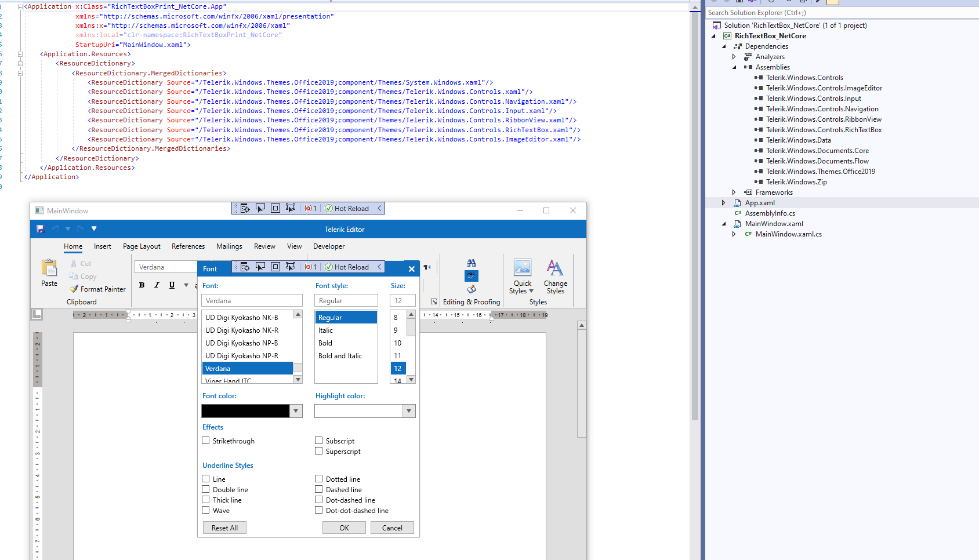979x560 pixels.
Task: Click the font list scroll-down arrow
Action: (x=298, y=380)
